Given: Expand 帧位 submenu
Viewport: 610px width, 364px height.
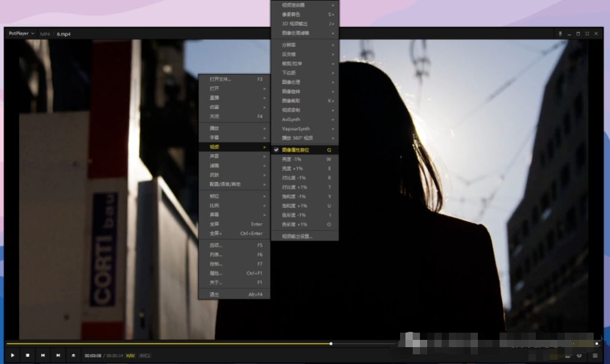Looking at the screenshot, I should (234, 196).
